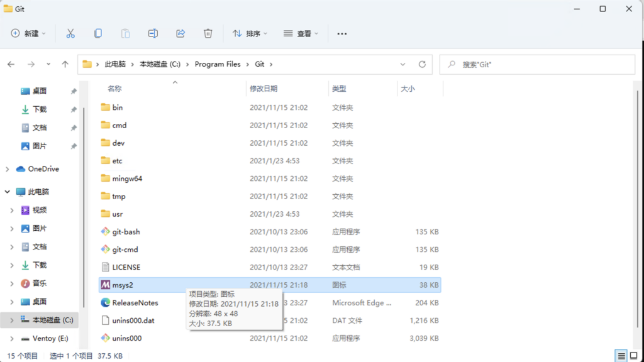The width and height of the screenshot is (644, 362).
Task: Select the unins000.dat file icon
Action: click(105, 320)
